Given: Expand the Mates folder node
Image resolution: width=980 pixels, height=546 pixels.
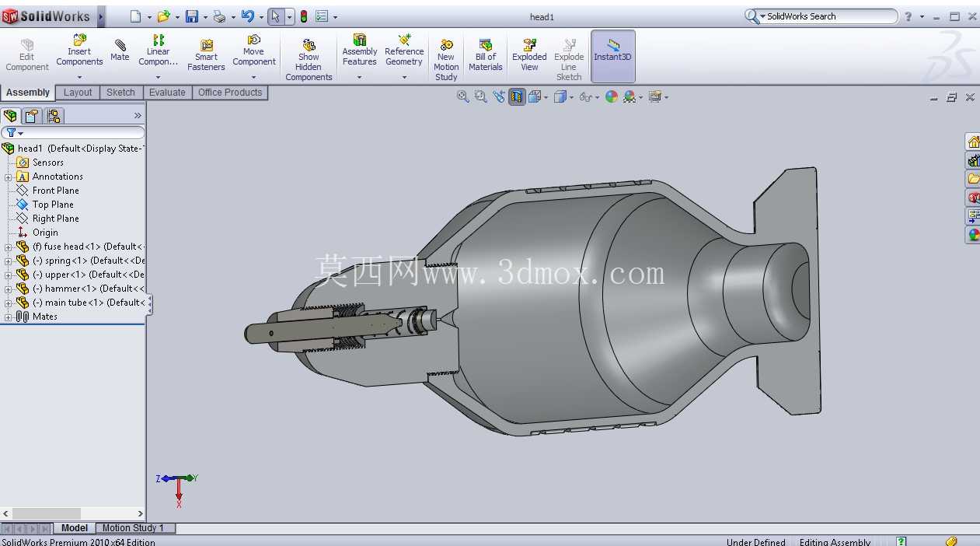Looking at the screenshot, I should click(x=8, y=317).
